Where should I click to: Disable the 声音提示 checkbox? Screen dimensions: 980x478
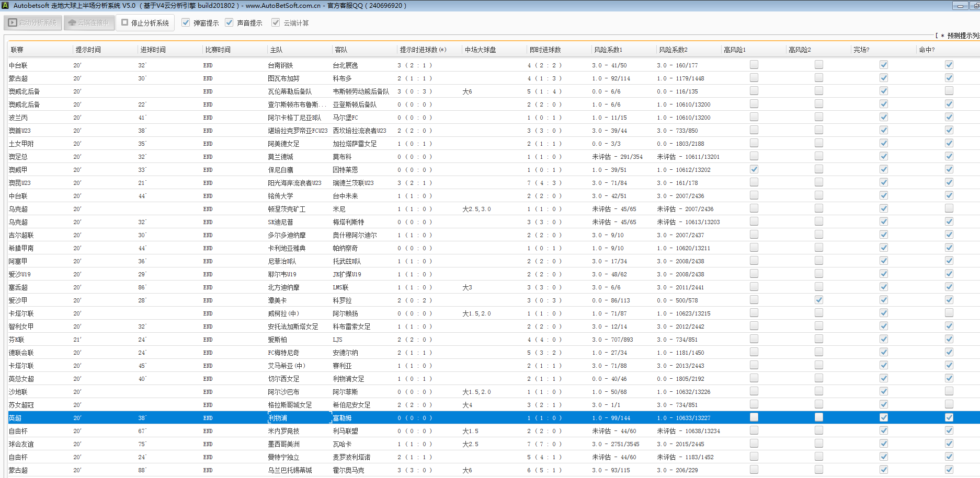click(x=229, y=22)
